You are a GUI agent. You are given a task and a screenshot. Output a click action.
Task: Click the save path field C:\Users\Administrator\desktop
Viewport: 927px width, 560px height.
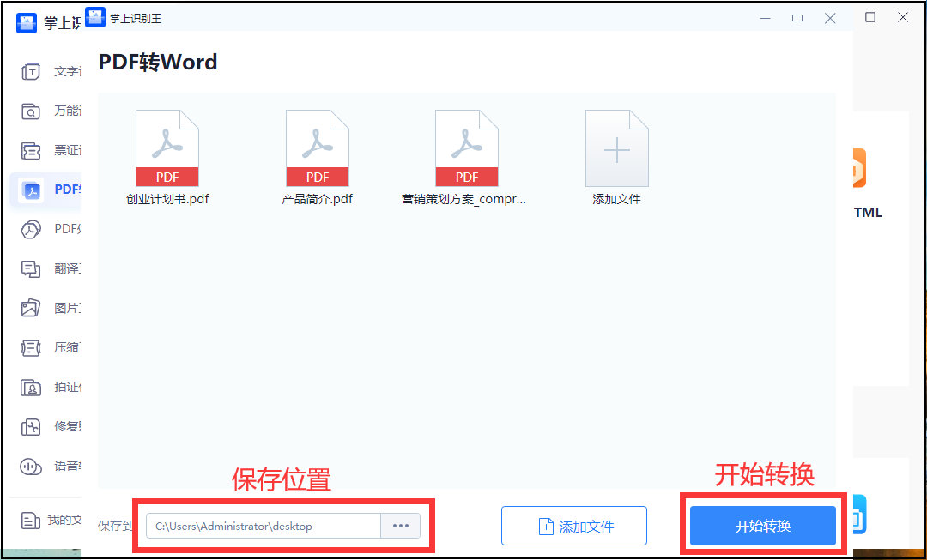(264, 526)
